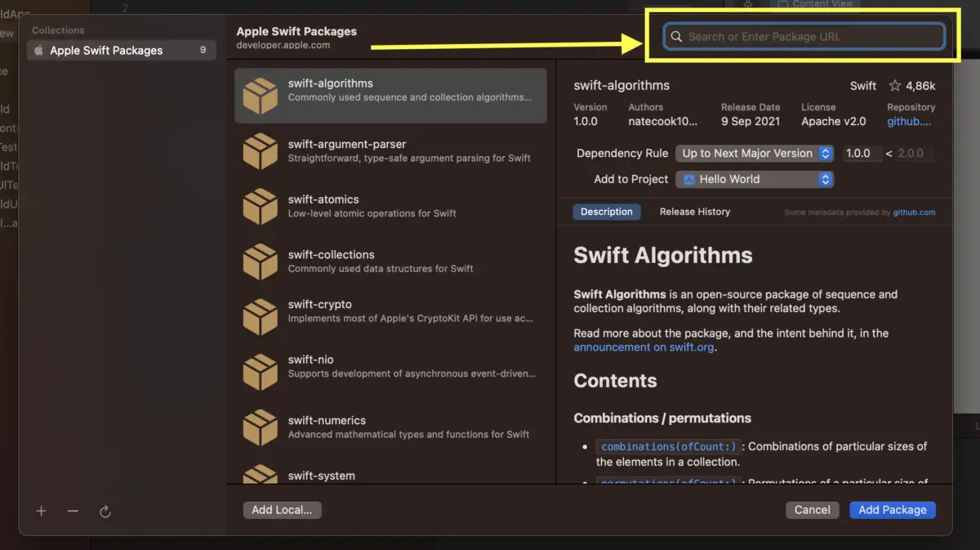Image resolution: width=980 pixels, height=550 pixels.
Task: Follow the announcement on swift.org link
Action: 644,347
